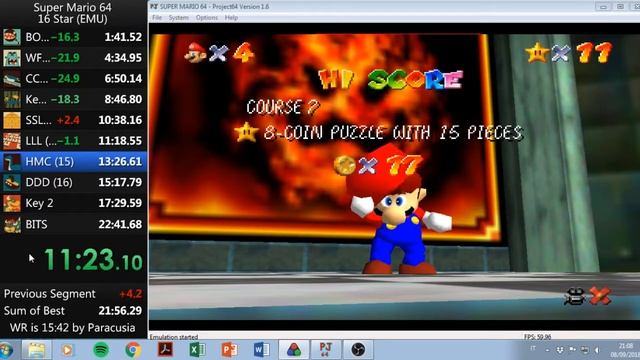The width and height of the screenshot is (640, 360).
Task: Click the Previous Segment row
Action: click(73, 294)
